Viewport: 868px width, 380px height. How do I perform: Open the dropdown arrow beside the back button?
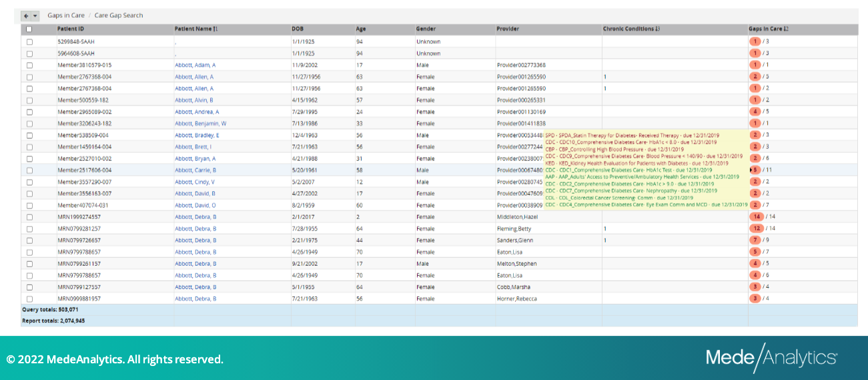point(35,15)
